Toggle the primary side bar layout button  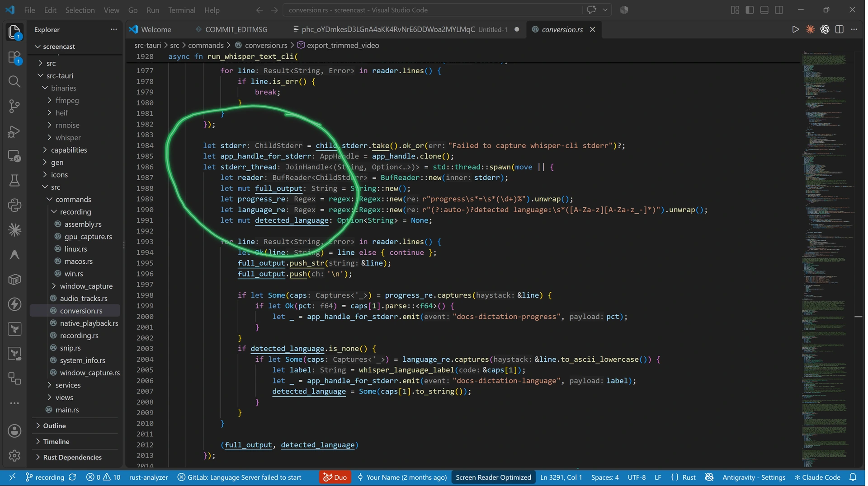coord(750,10)
